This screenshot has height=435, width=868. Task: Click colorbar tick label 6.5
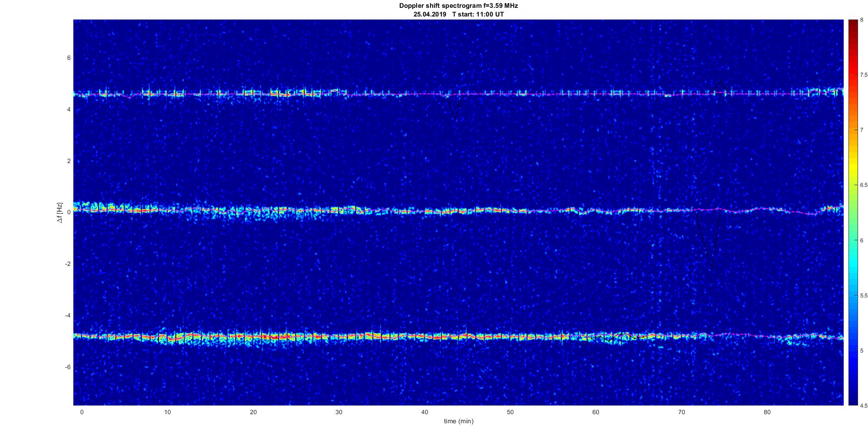(x=864, y=185)
